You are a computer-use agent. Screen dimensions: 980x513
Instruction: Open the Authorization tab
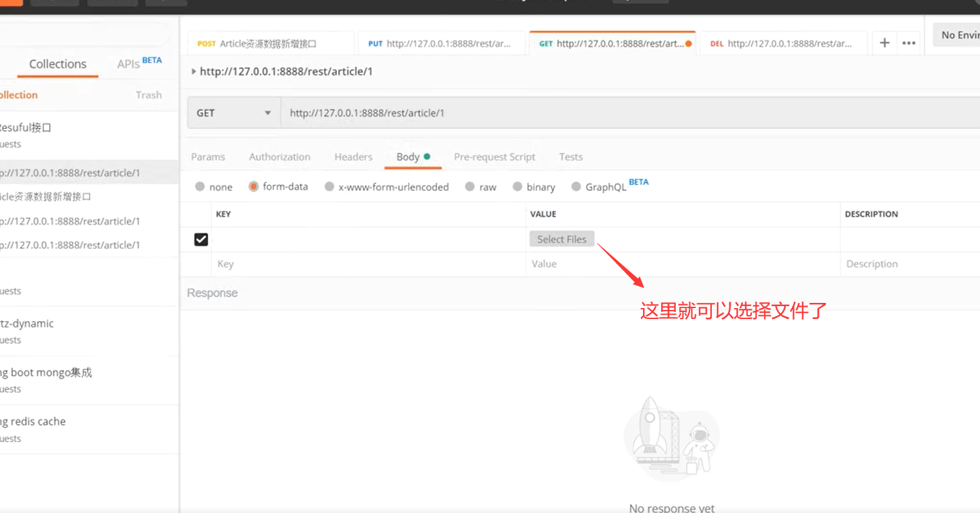[280, 157]
